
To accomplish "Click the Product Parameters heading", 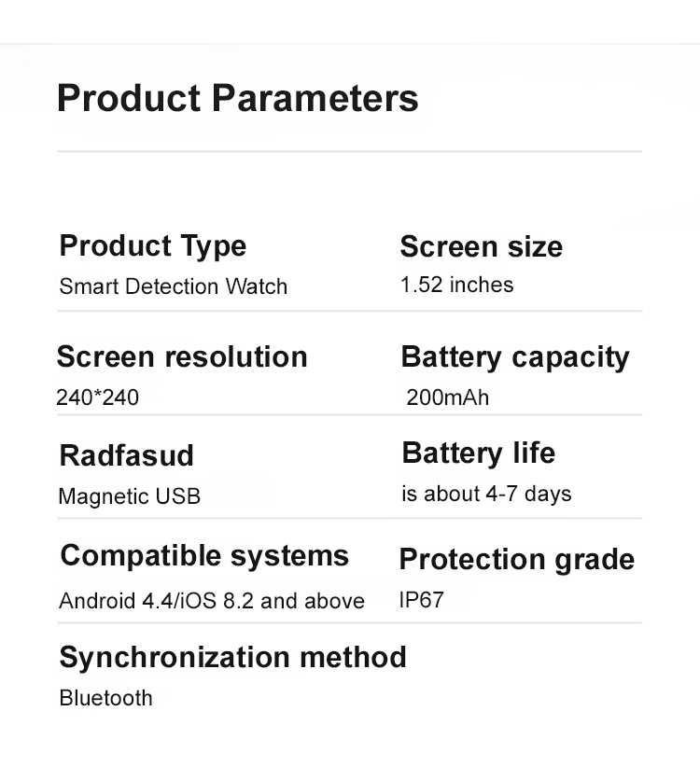I will 237,99.
